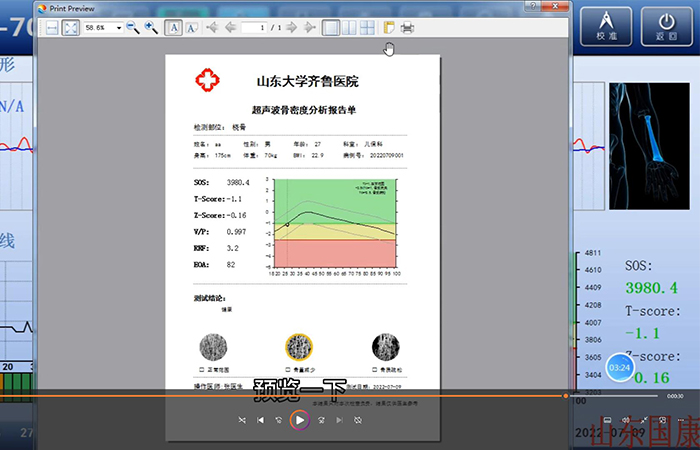
Task: Check the 正常范围 checkbox in report
Action: tap(201, 370)
